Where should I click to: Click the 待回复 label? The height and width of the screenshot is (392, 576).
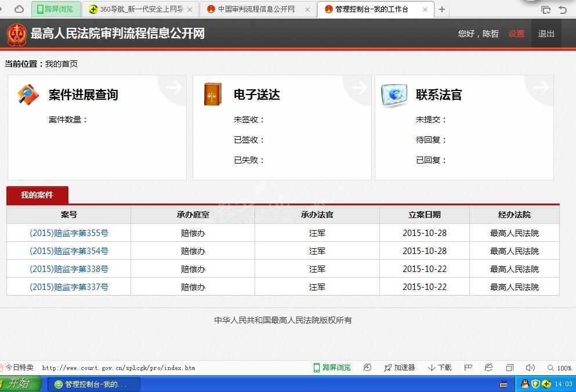[431, 140]
